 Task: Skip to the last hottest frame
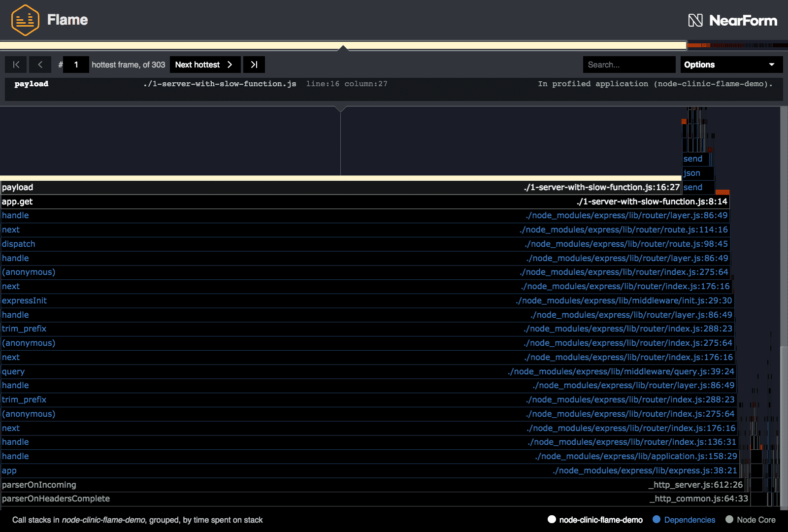[254, 64]
